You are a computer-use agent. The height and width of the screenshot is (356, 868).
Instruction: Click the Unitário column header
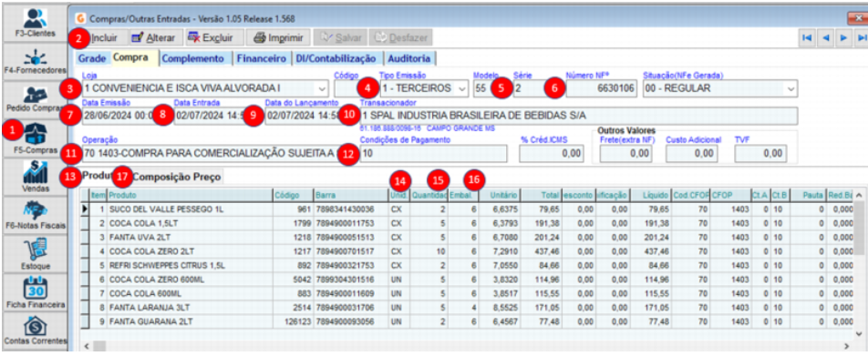(x=499, y=195)
